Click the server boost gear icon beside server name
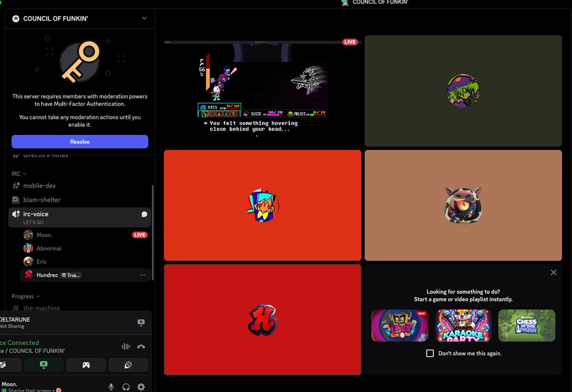This screenshot has width=572, height=392. coord(15,19)
